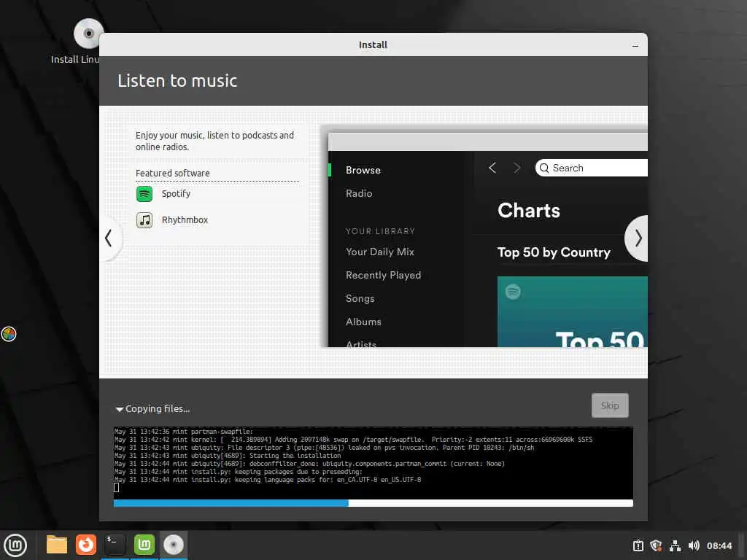Image resolution: width=747 pixels, height=560 pixels.
Task: Advance to next slide with right arrow
Action: [638, 238]
